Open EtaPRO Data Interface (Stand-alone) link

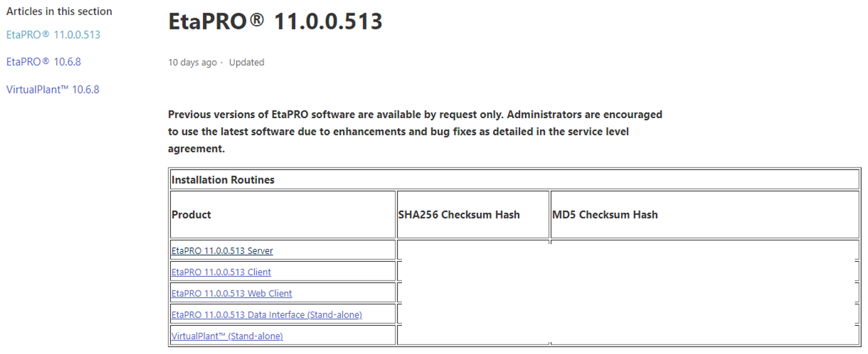pos(266,314)
